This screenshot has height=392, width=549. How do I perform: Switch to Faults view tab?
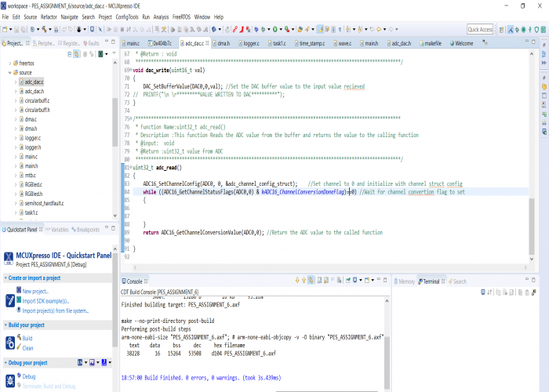coord(92,43)
